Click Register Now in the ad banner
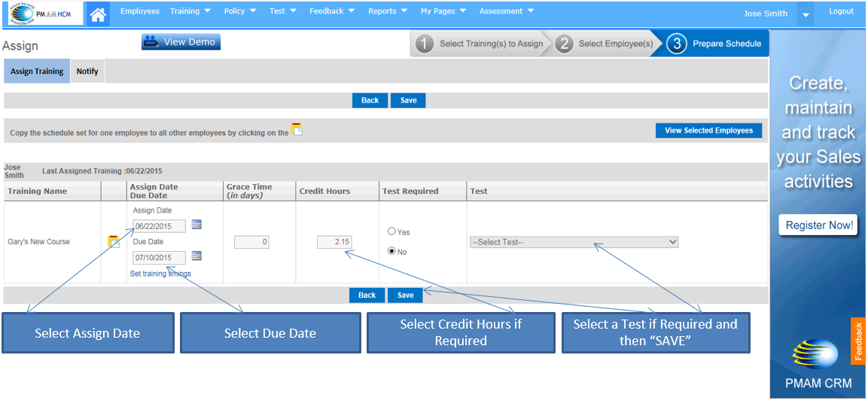The width and height of the screenshot is (868, 404). point(818,225)
